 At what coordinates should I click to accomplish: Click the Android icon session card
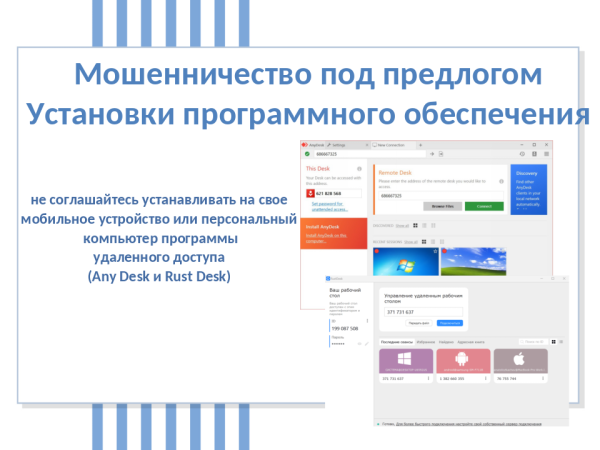click(462, 359)
